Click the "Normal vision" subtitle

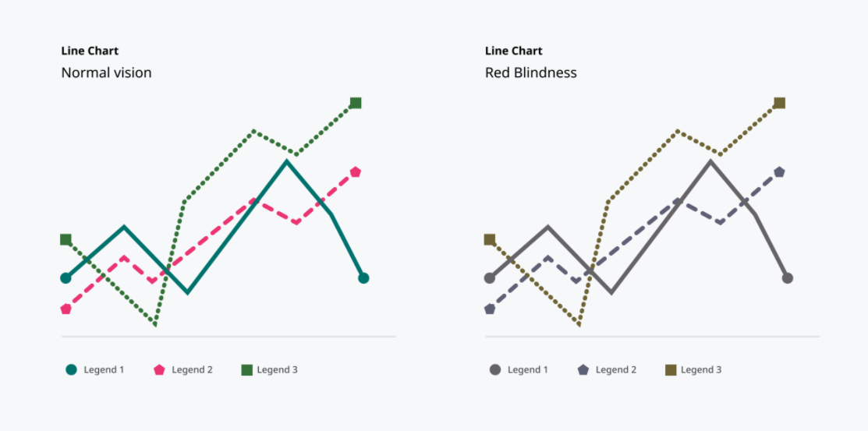106,72
